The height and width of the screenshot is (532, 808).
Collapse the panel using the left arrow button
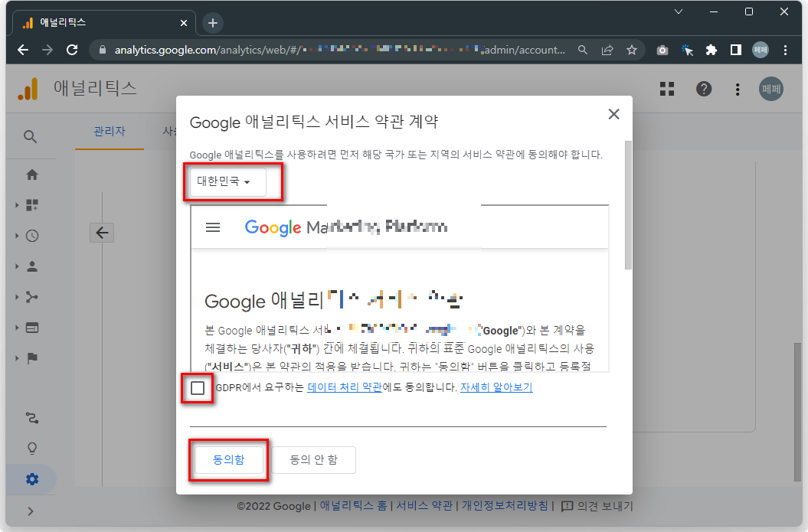click(102, 232)
